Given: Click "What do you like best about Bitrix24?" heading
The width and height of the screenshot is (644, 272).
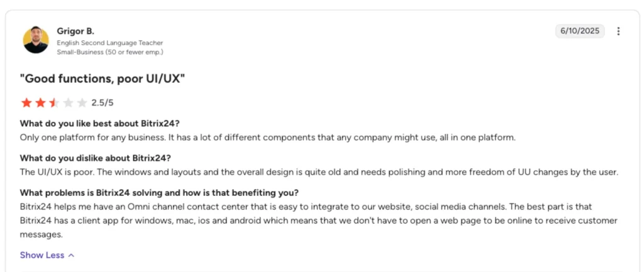Looking at the screenshot, I should point(100,124).
